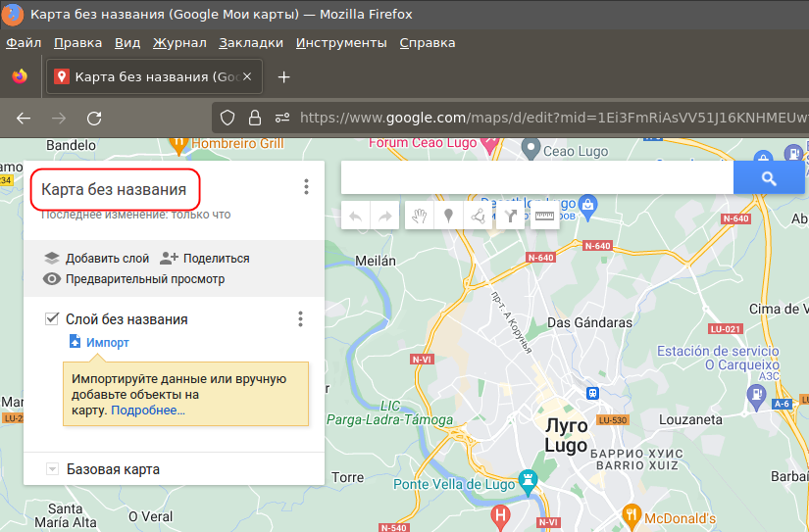The width and height of the screenshot is (809, 532).
Task: Click 'Поделиться' text button
Action: point(217,259)
